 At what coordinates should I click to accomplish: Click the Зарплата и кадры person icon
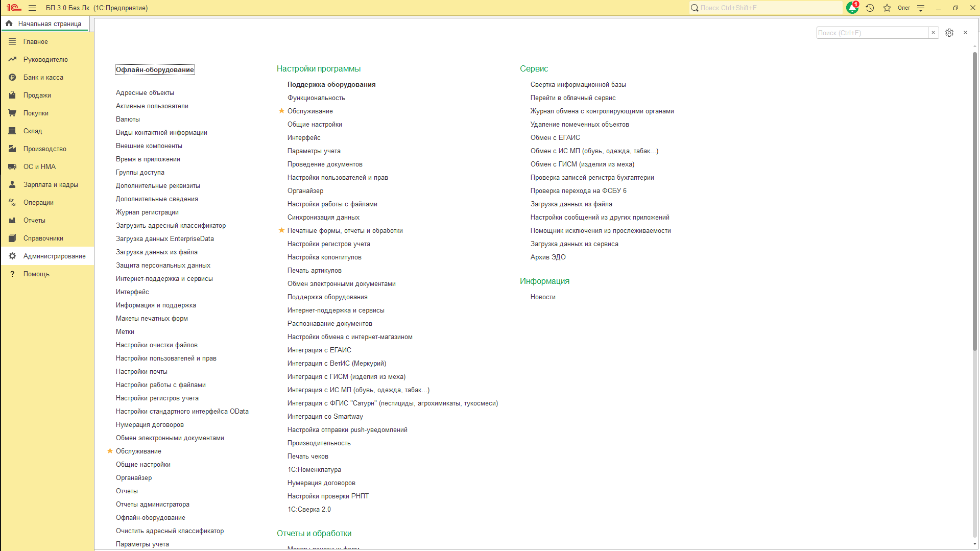pos(12,185)
